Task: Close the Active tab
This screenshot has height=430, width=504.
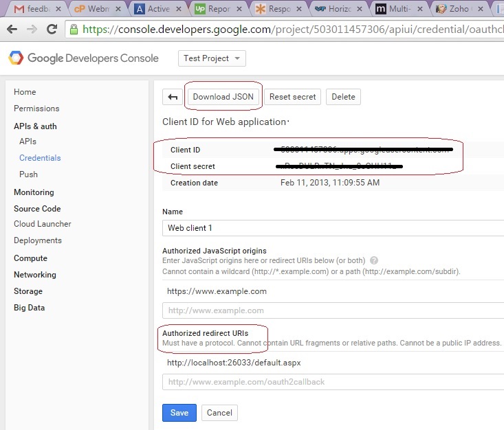Action: [x=179, y=9]
